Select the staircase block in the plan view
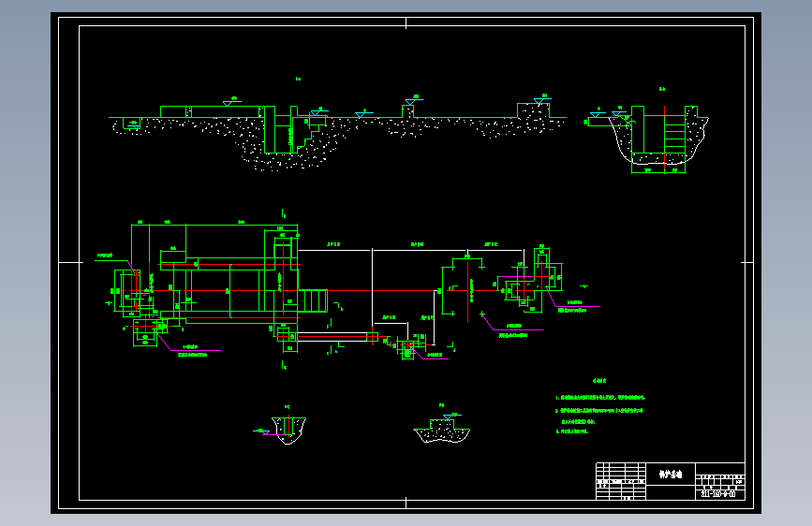Image resolution: width=812 pixels, height=526 pixels. [313, 300]
